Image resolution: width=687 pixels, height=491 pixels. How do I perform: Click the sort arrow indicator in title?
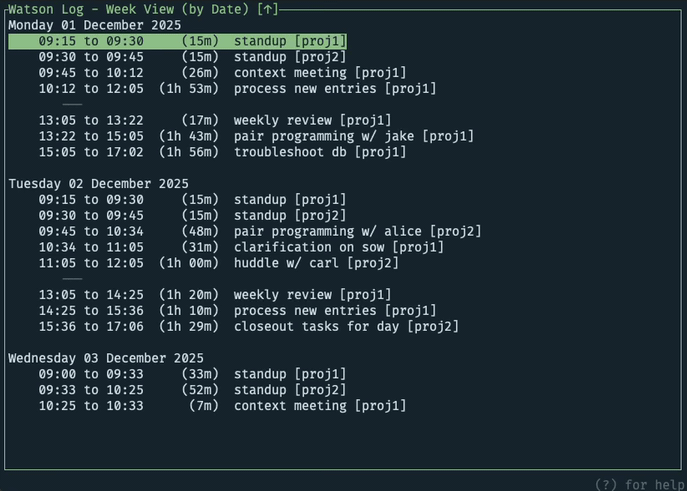(268, 9)
